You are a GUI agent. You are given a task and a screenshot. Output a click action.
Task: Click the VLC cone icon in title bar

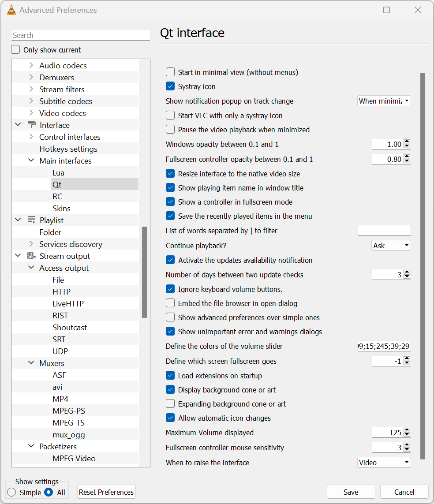click(12, 10)
